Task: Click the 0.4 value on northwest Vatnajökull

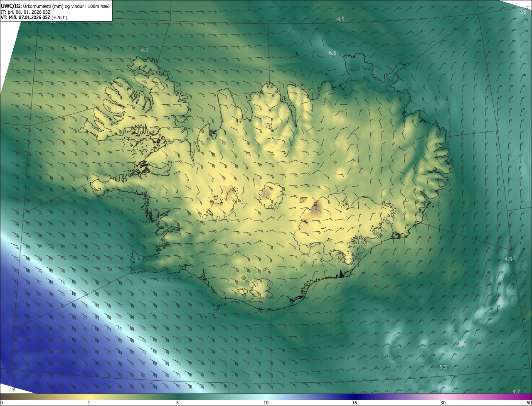Action: pyautogui.click(x=315, y=210)
